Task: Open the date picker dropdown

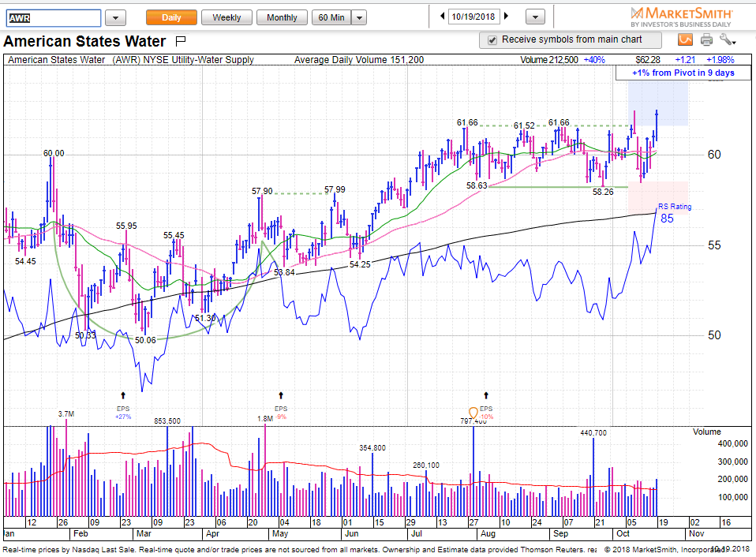Action: pos(535,17)
